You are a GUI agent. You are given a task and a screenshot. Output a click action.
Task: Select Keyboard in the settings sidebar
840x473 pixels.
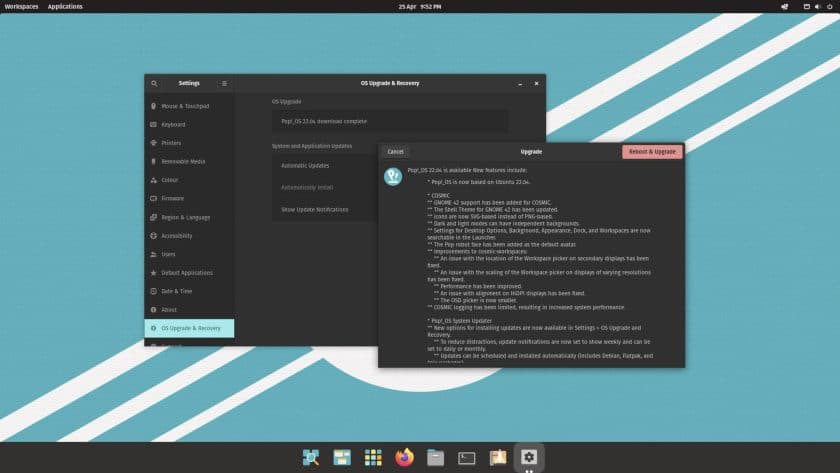pos(189,124)
